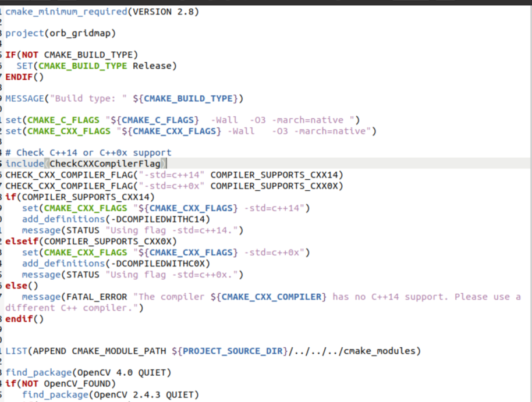This screenshot has height=402, width=532.
Task: Click 'SET(CMAKE_BUILD_TYPE Release)' line
Action: [97, 66]
